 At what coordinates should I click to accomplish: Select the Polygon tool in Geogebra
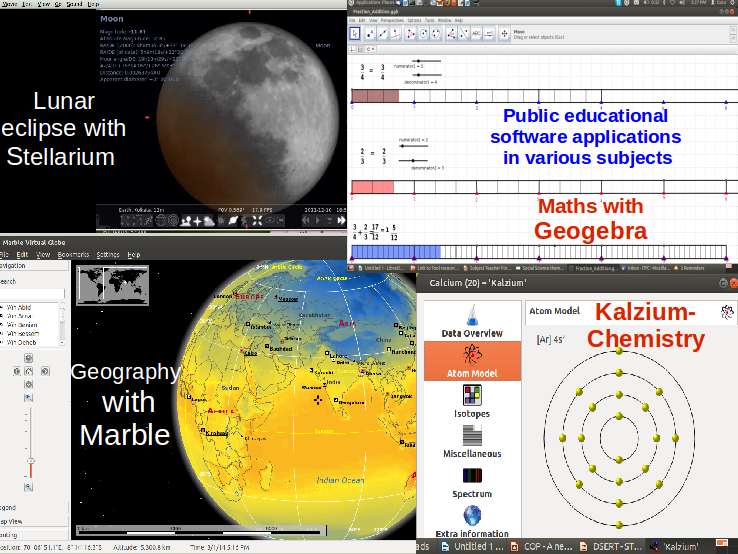tap(411, 33)
